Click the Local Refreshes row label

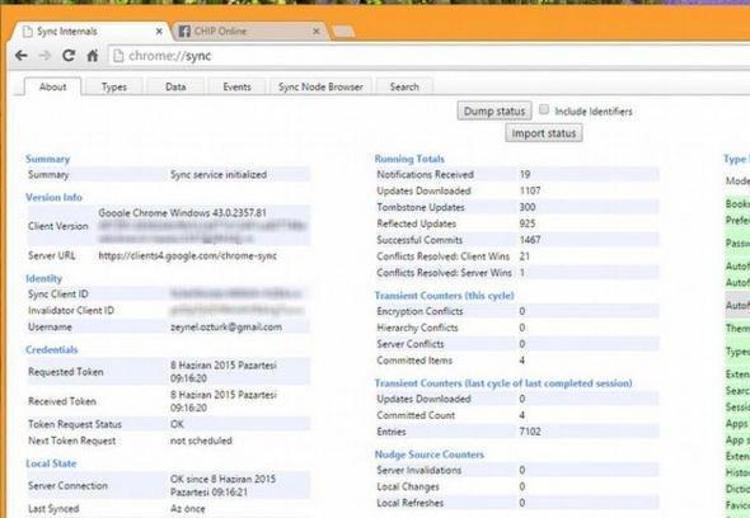click(410, 503)
